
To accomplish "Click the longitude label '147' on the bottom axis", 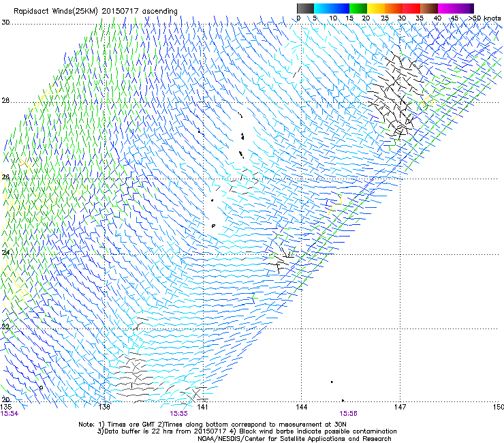I will pyautogui.click(x=400, y=408).
